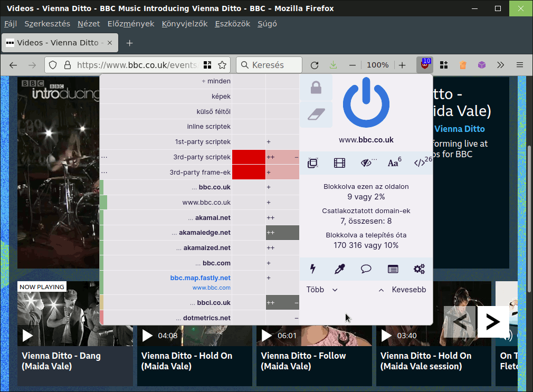Reset zoom by clicking 100%

pos(377,65)
